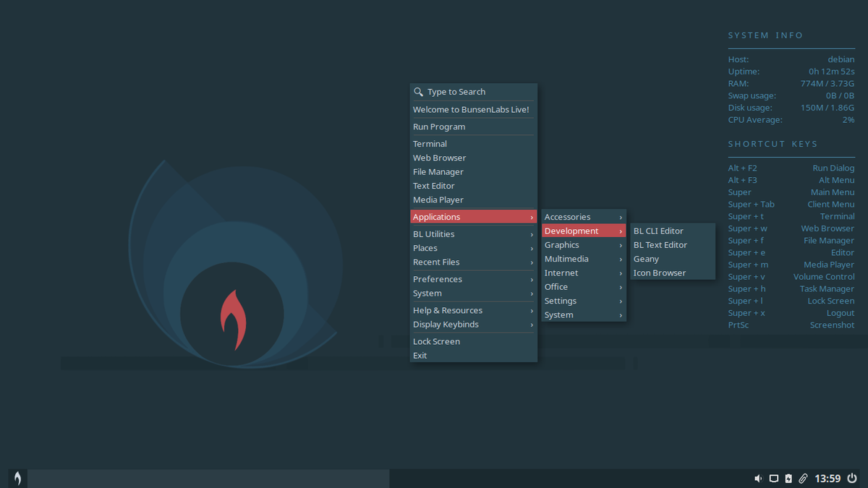Click the 'Alt Menu' shortcut text

pyautogui.click(x=837, y=180)
